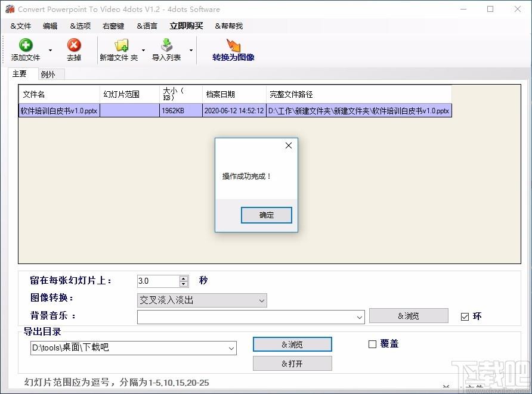Open the &帮帮我 menu
Screen dimensions: 532x394
[228, 26]
